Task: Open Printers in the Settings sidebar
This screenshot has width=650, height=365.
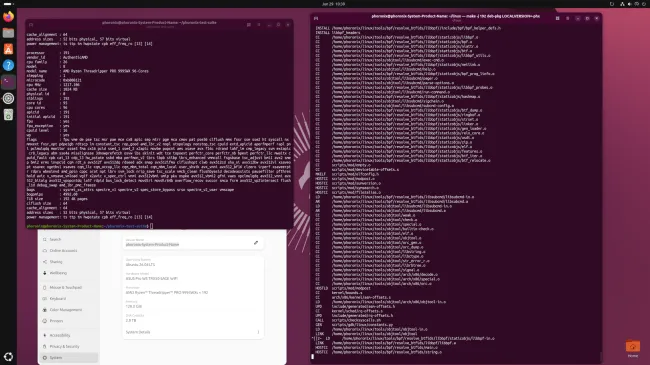Action: click(x=68, y=321)
